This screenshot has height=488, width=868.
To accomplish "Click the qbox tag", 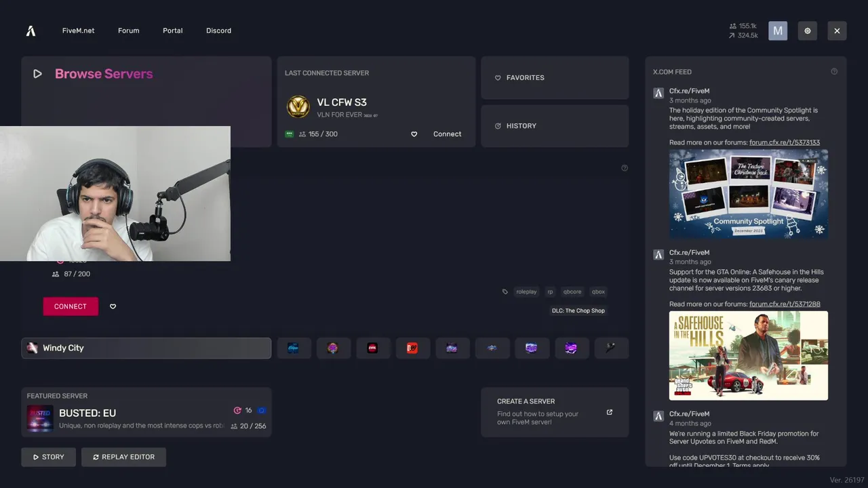I will click(598, 292).
